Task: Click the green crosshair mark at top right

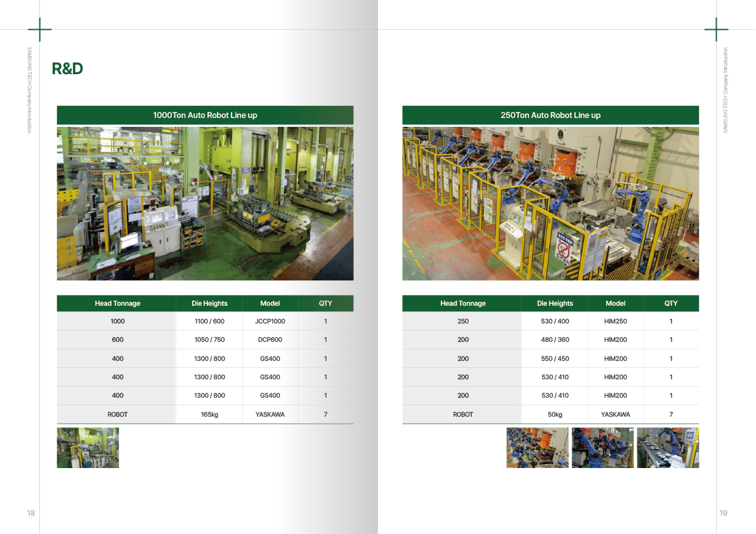Action: [716, 30]
